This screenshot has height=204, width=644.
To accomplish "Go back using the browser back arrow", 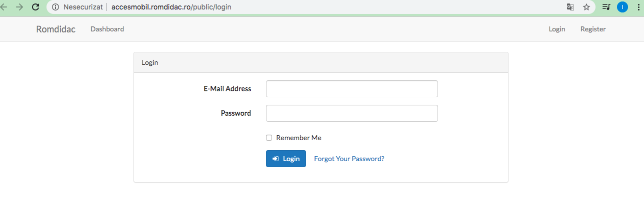I will (3, 7).
